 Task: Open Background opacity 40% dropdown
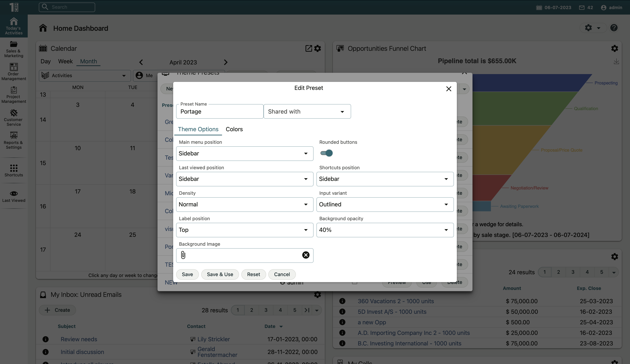[385, 230]
